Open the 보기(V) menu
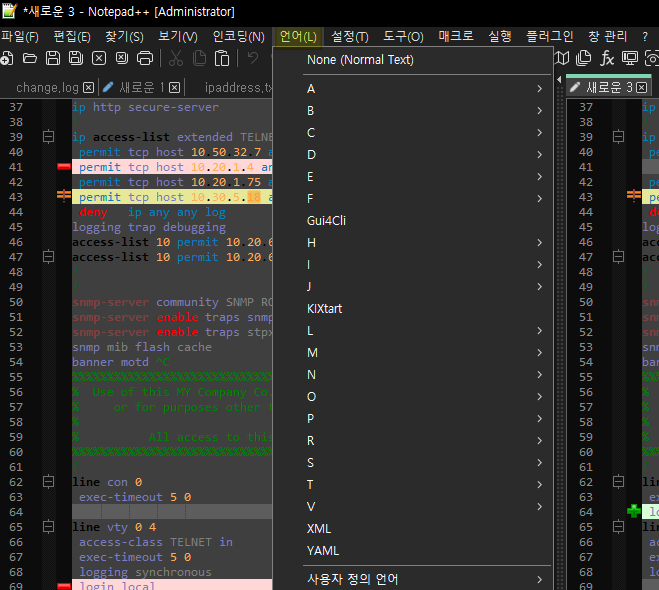This screenshot has height=590, width=659. coord(178,37)
